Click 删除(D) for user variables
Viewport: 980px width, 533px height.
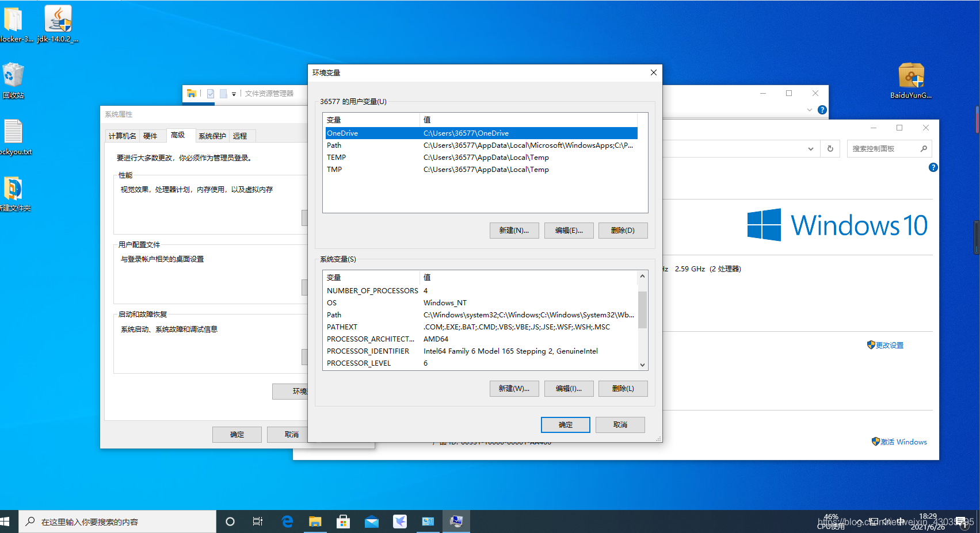pos(623,230)
